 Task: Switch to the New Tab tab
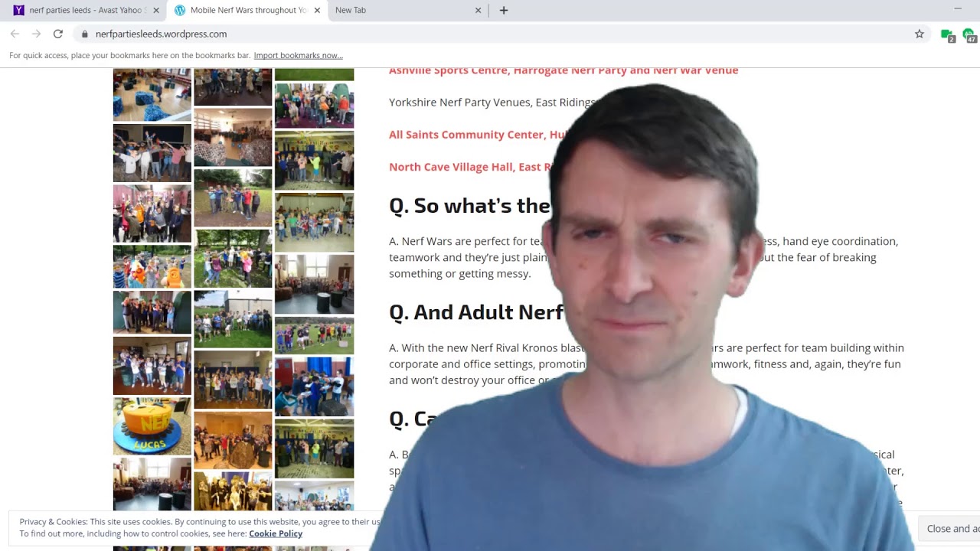pyautogui.click(x=407, y=10)
